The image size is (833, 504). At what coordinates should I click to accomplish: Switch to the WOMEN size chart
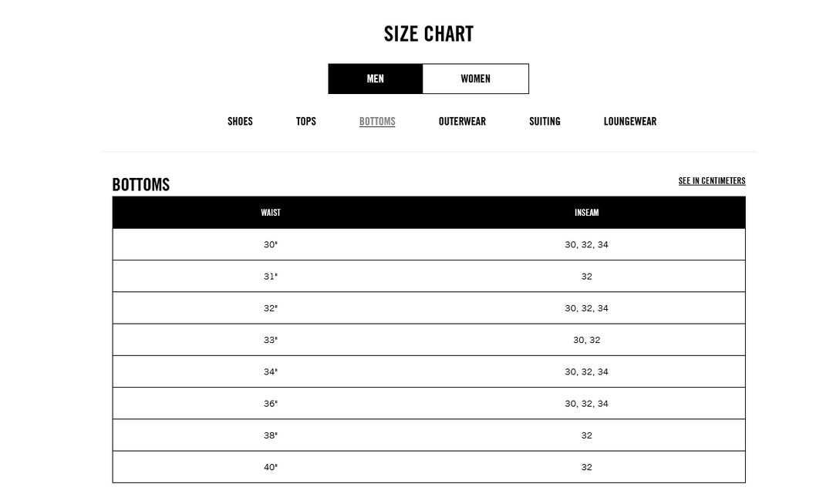[x=475, y=79]
